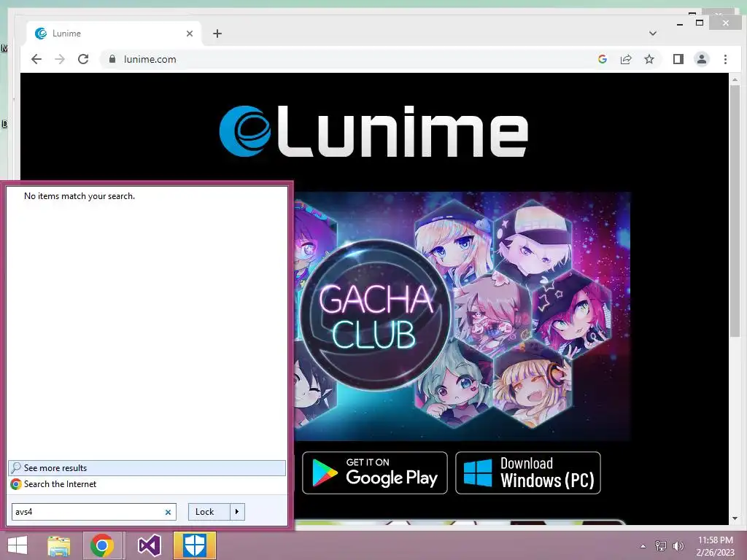Close the Lunime tab
This screenshot has height=560, width=747.
(x=190, y=34)
